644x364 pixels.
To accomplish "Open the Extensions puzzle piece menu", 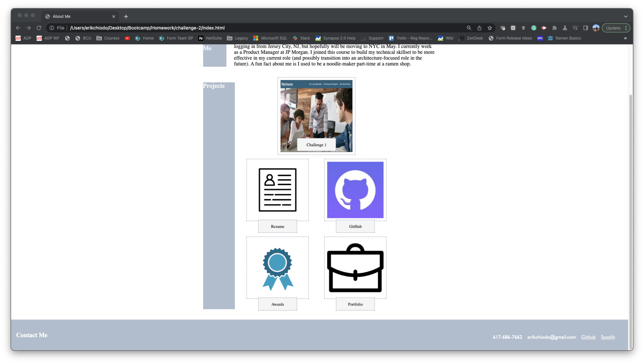I will coord(554,28).
